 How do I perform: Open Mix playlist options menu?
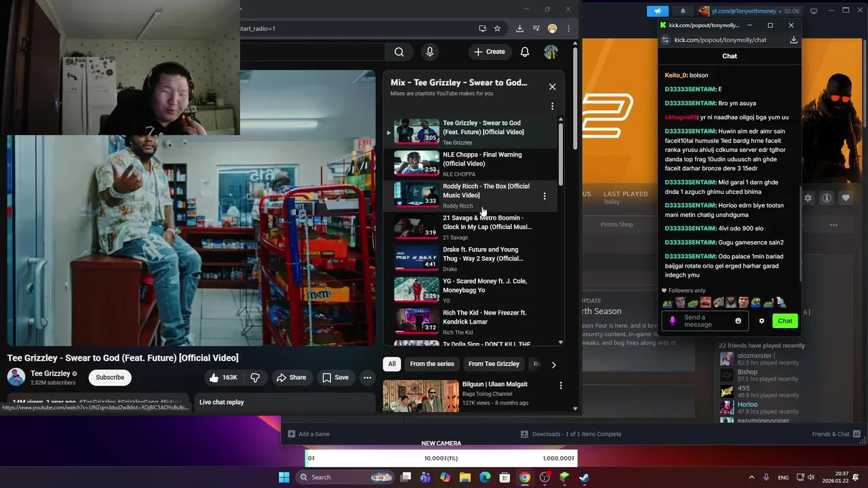coord(552,106)
